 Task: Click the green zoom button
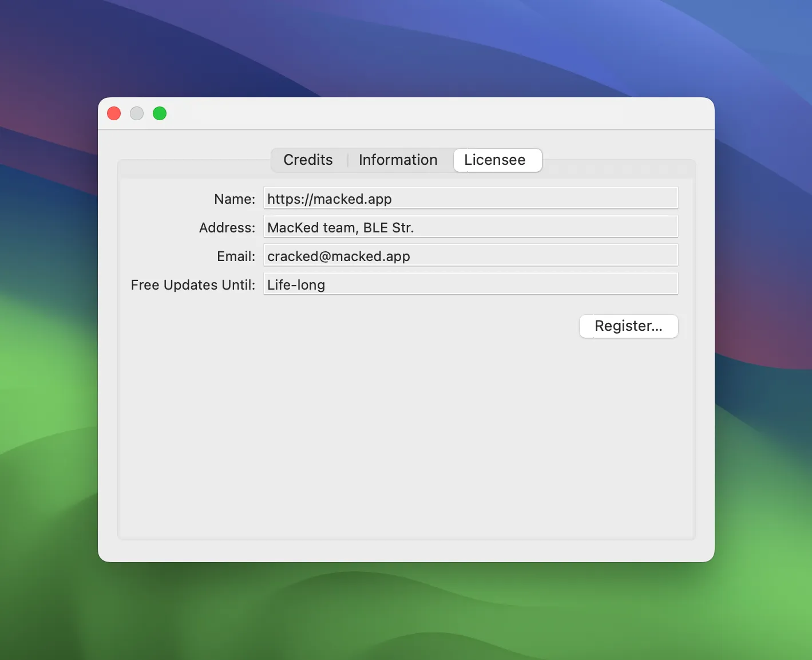point(160,113)
